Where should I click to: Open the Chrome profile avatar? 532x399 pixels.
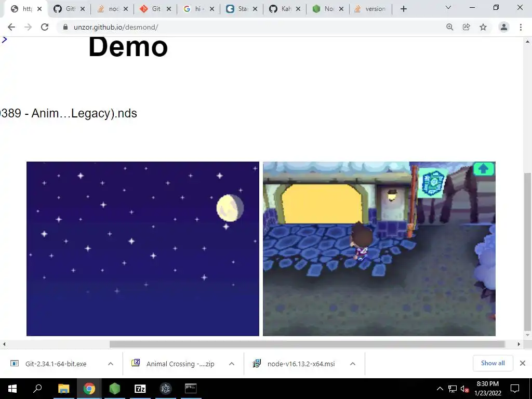pyautogui.click(x=504, y=27)
